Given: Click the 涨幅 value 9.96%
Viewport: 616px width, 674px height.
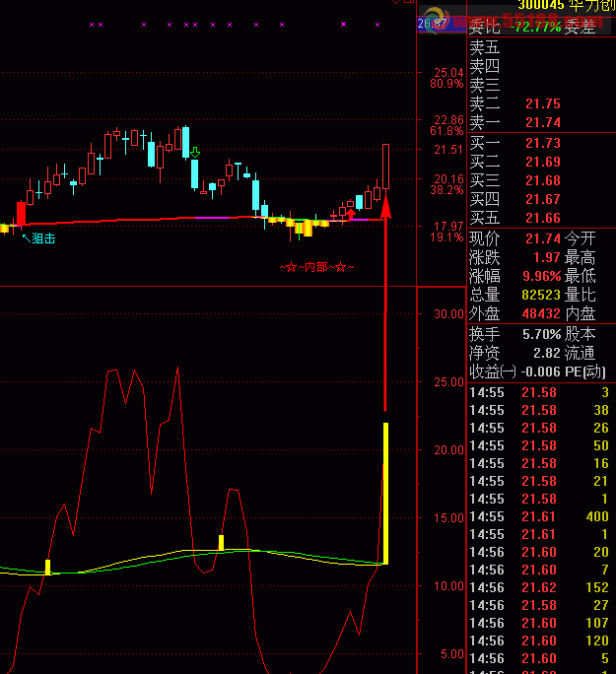Looking at the screenshot, I should pyautogui.click(x=542, y=276).
